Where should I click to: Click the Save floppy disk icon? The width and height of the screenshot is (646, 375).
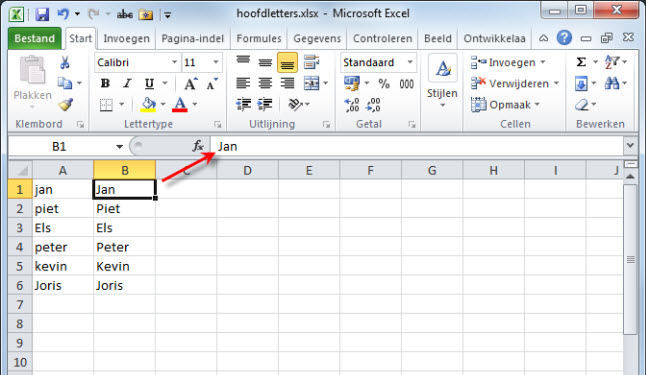click(42, 15)
